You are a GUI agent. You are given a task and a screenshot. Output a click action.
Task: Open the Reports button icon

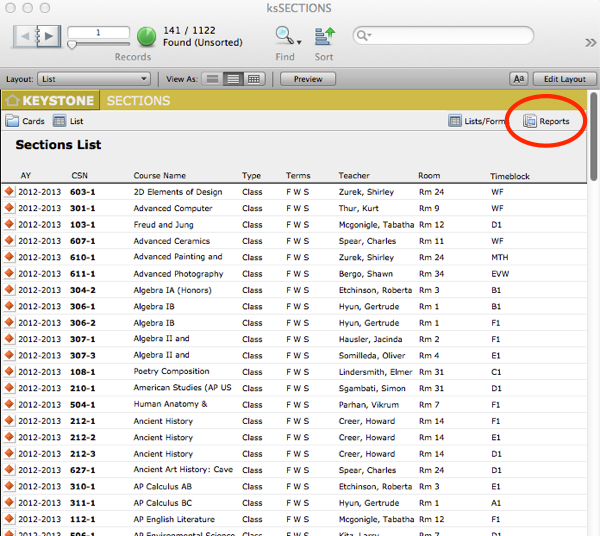point(530,121)
